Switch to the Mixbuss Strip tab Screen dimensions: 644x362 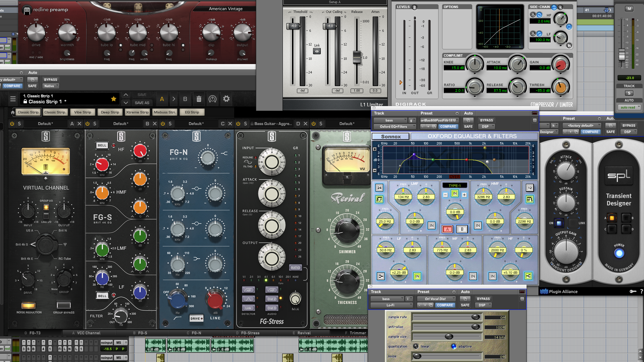pyautogui.click(x=164, y=112)
